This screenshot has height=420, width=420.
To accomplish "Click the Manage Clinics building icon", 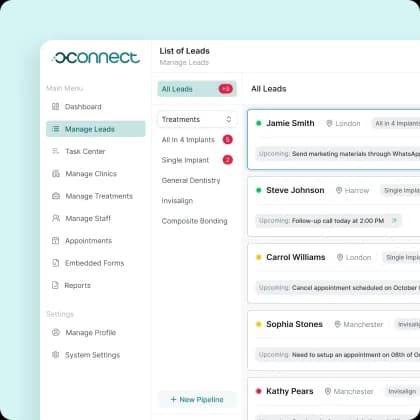I will click(x=56, y=174).
